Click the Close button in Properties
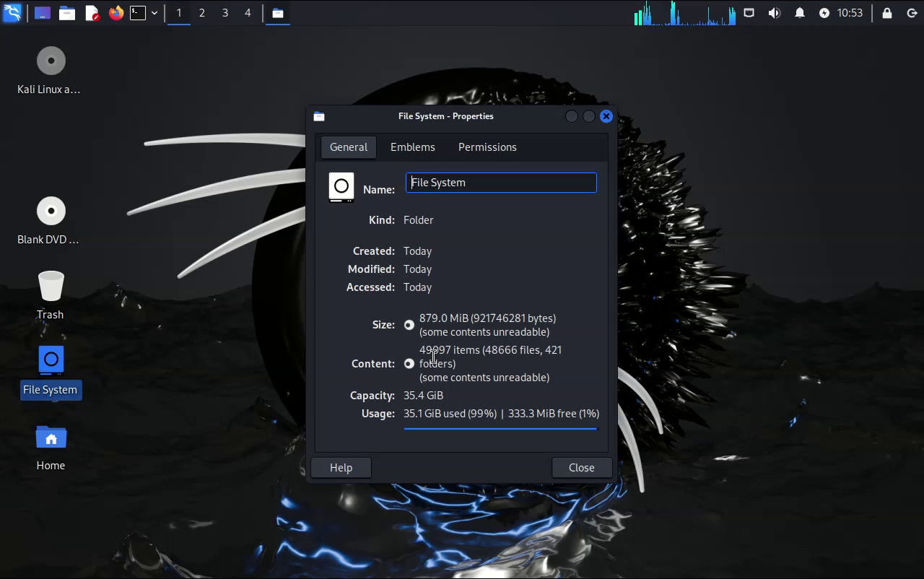Viewport: 924px width, 579px height. click(x=581, y=468)
